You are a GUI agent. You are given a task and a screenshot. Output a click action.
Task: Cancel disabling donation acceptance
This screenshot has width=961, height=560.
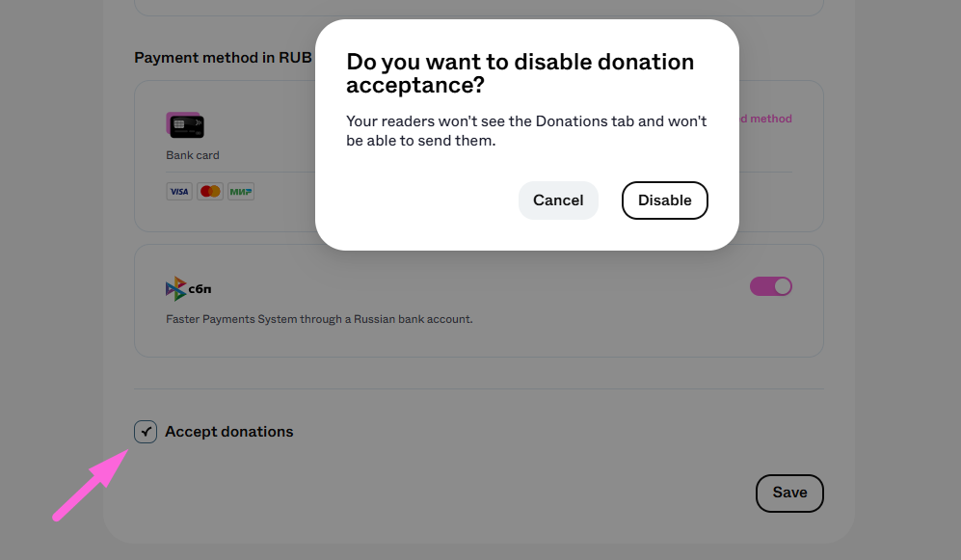pos(558,200)
